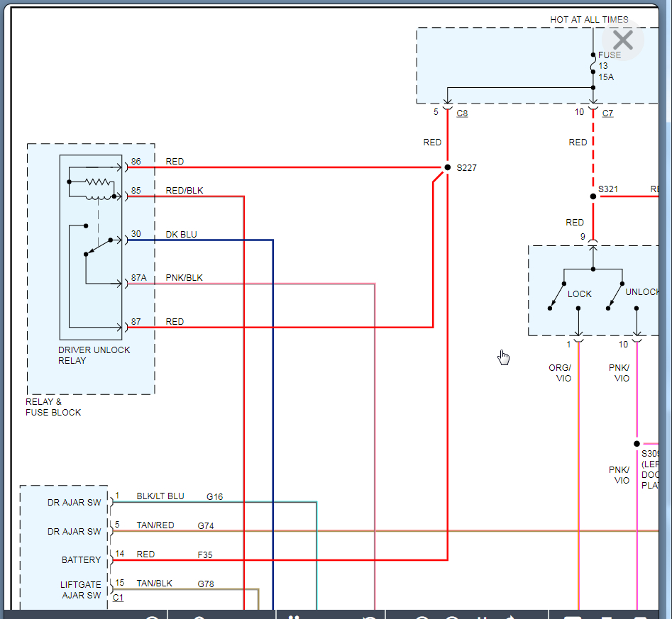Click the S227 splice point
The height and width of the screenshot is (619, 672).
(447, 168)
